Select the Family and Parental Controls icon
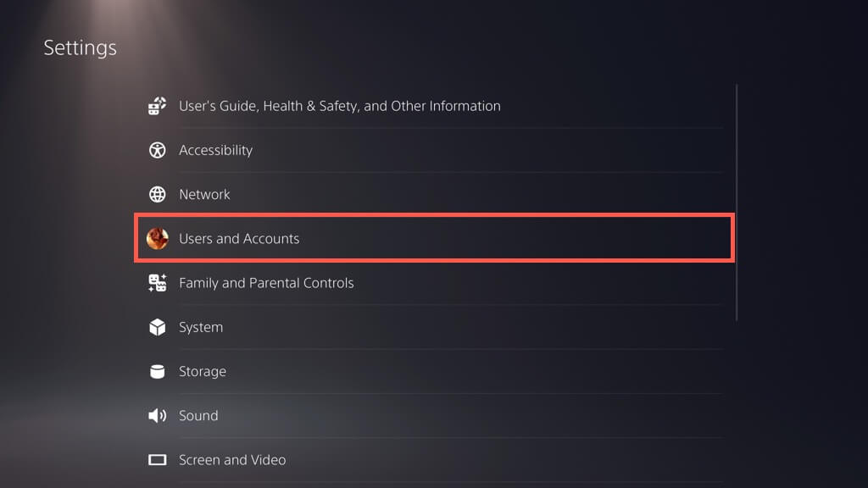 pos(158,283)
